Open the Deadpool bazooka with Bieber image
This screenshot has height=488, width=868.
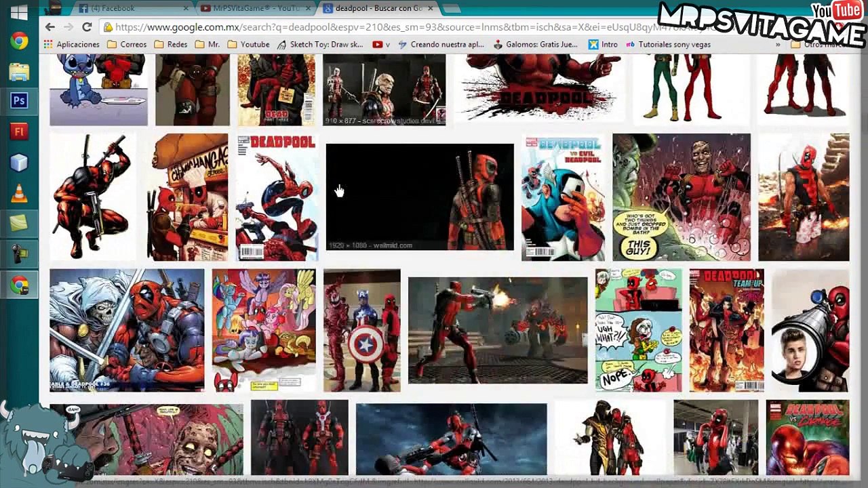pos(810,330)
